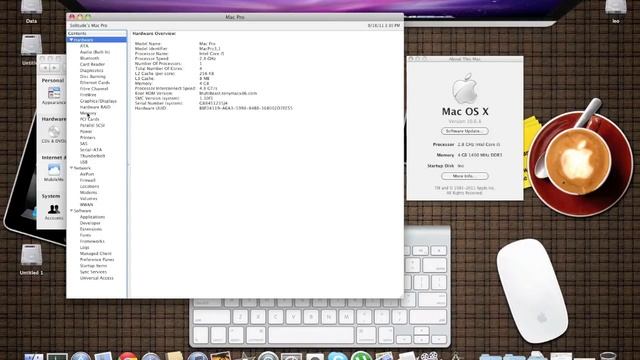Collapse the Hardware section triangle

[71, 40]
